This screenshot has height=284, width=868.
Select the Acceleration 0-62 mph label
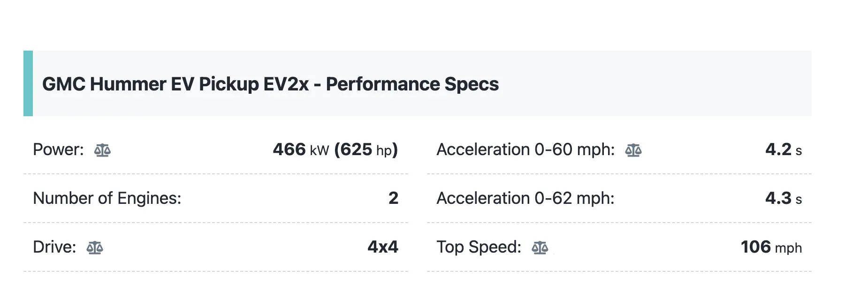tap(525, 198)
